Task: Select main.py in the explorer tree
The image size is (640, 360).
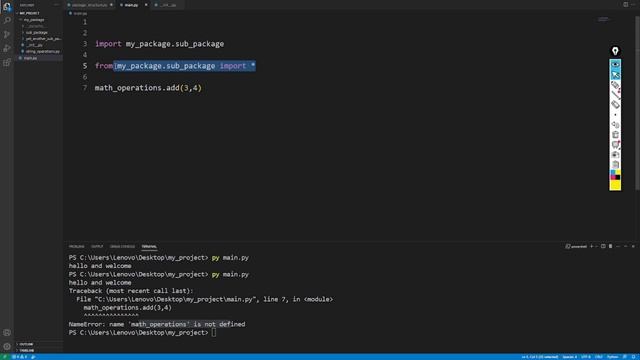Action: tap(30, 58)
